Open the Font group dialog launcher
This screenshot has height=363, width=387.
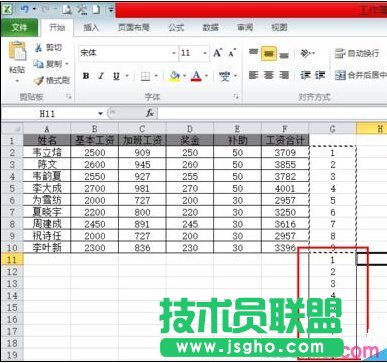[x=236, y=97]
